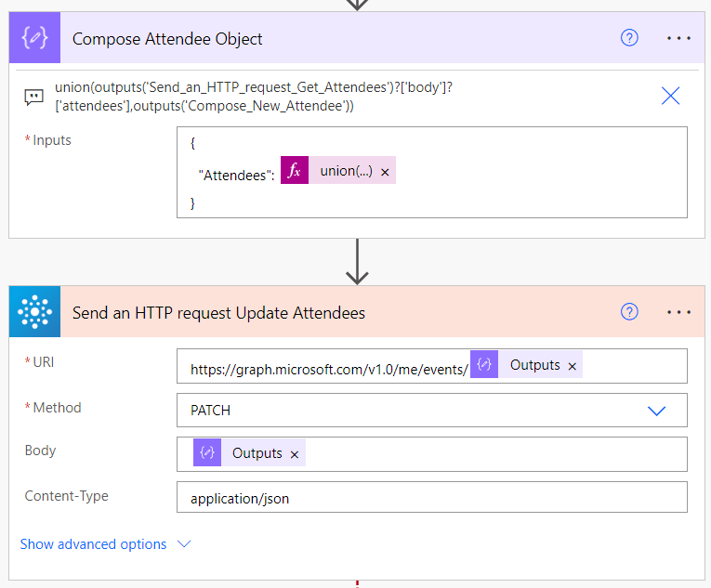This screenshot has width=711, height=588.
Task: Delete the Outputs token in Body
Action: click(295, 454)
